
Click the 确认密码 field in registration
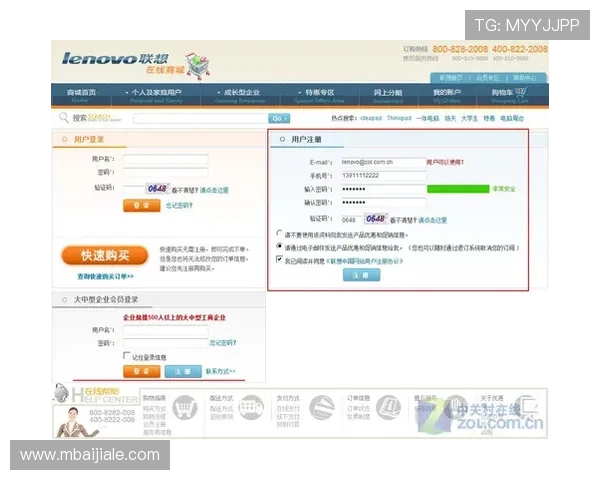[384, 202]
